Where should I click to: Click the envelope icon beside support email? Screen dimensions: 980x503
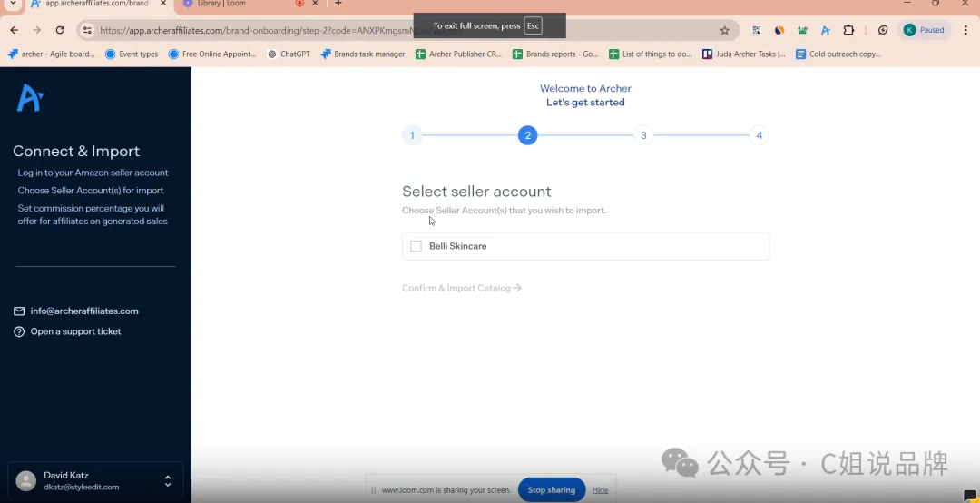pos(19,311)
